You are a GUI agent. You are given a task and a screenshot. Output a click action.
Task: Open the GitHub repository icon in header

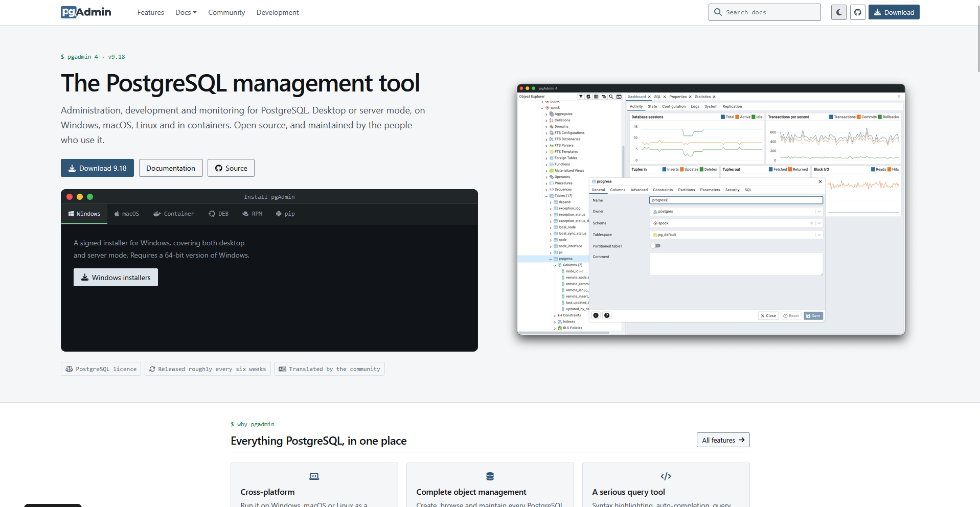[x=858, y=12]
